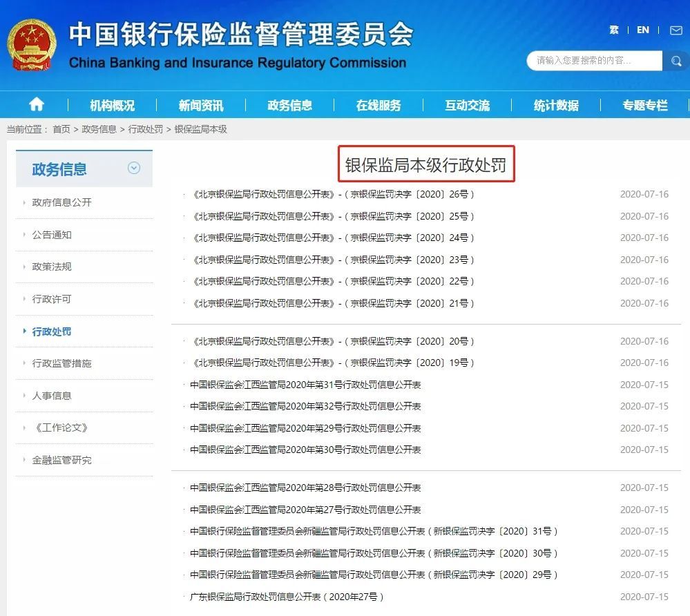Switch to traditional Chinese 繁
The image size is (690, 616).
coord(614,30)
